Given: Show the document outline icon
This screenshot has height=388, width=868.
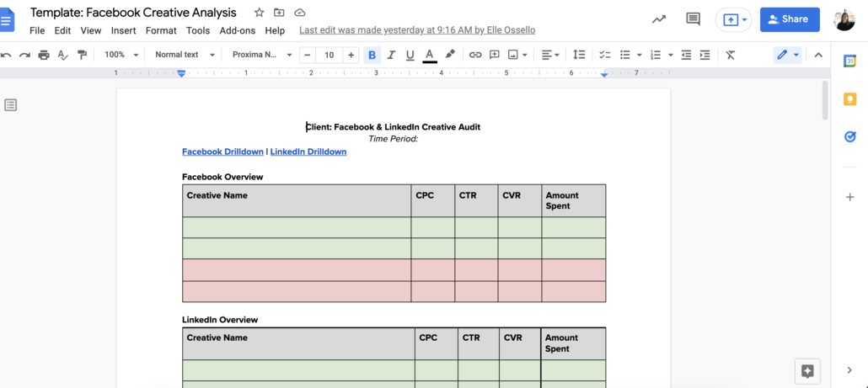Looking at the screenshot, I should click(x=10, y=105).
